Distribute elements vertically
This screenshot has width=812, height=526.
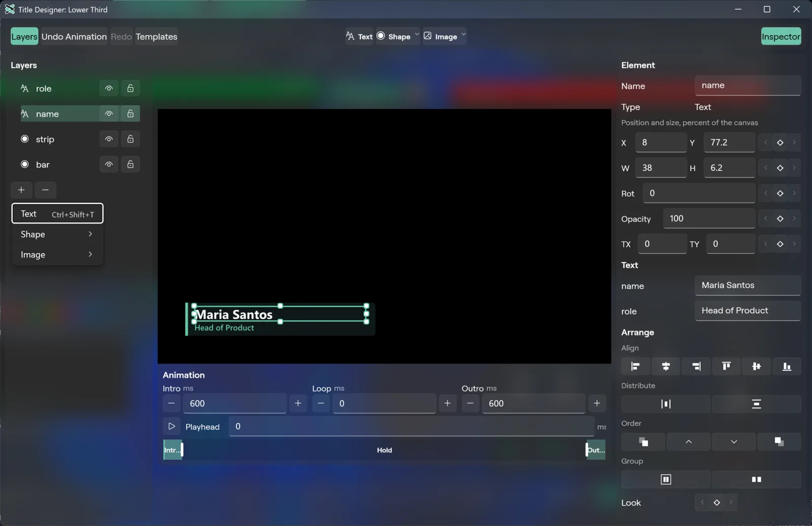coord(756,404)
